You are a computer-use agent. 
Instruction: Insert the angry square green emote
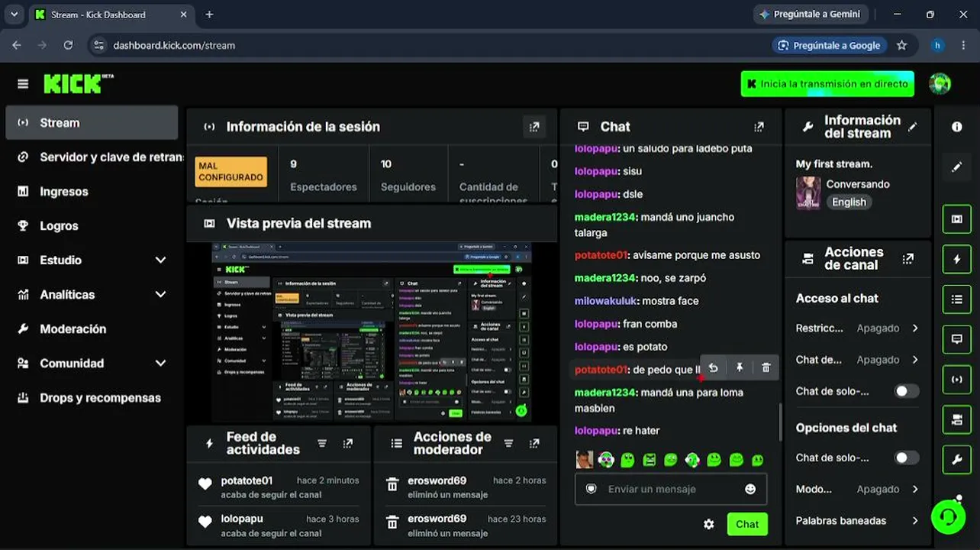click(x=650, y=459)
